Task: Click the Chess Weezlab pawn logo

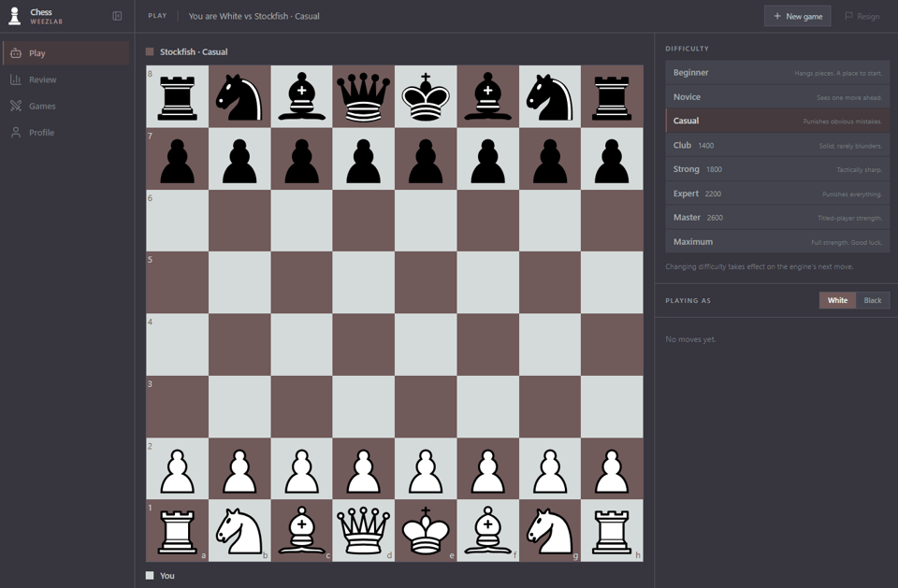Action: coord(15,16)
